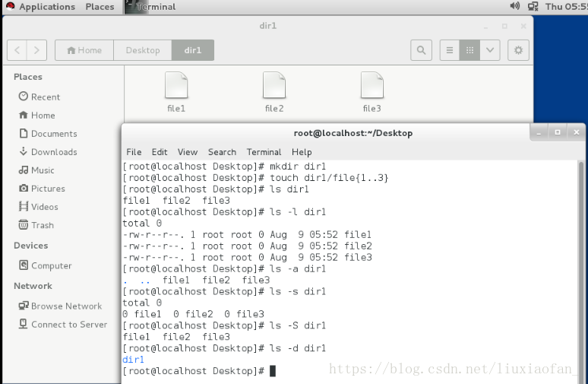Open the terminal Search menu
This screenshot has width=588, height=384.
pos(222,152)
